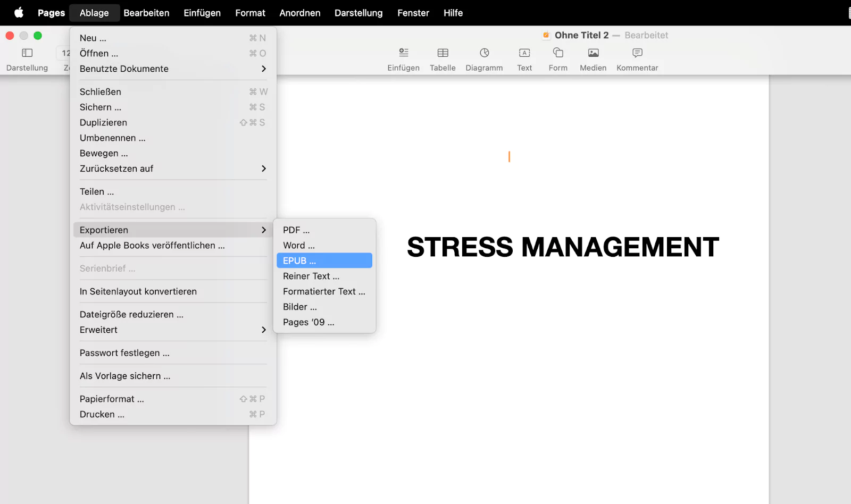
Task: Toggle the Darstellung sidebar icon
Action: coord(27,58)
